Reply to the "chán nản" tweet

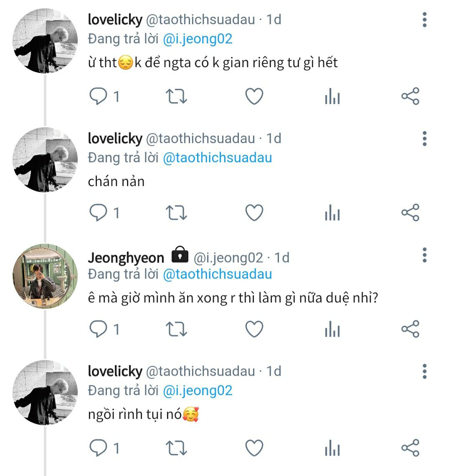click(99, 213)
